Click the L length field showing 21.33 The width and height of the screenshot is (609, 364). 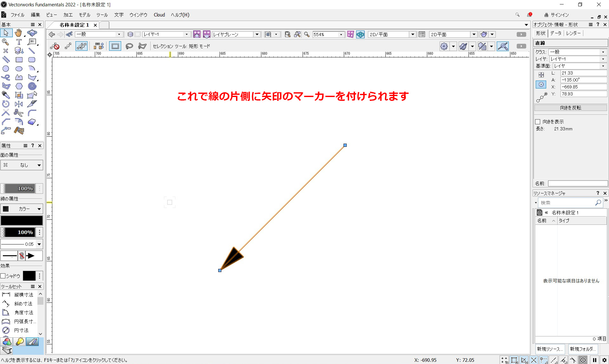pyautogui.click(x=584, y=73)
